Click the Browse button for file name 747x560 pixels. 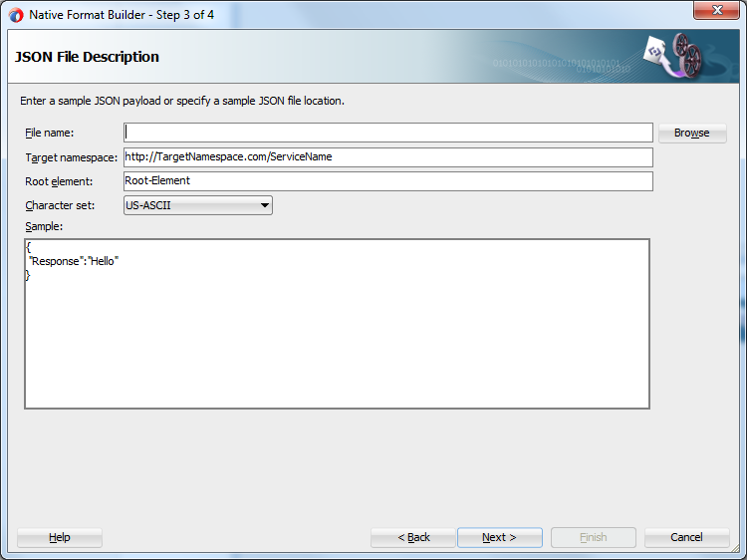[x=692, y=133]
